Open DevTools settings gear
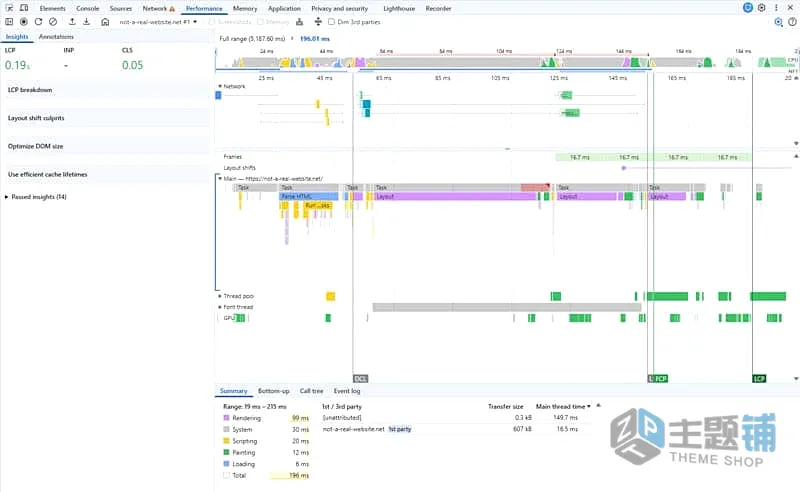This screenshot has width=800, height=492. [x=762, y=8]
